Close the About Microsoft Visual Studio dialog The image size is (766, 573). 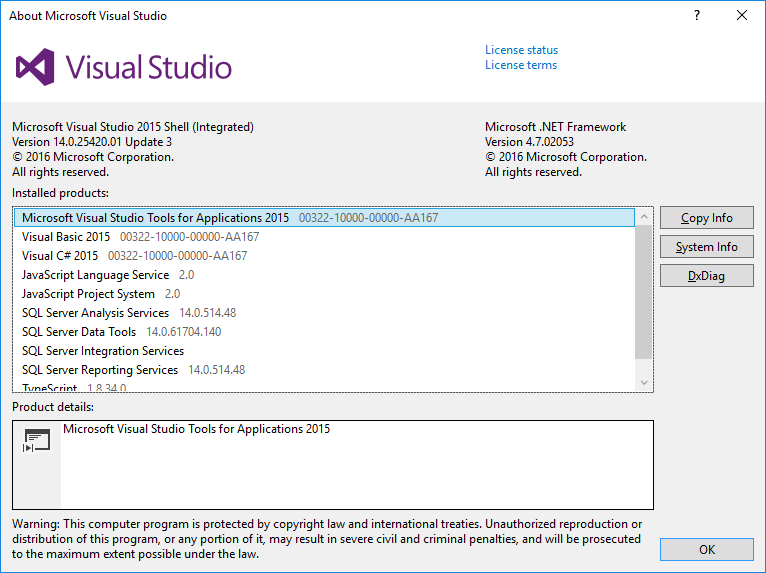click(742, 16)
